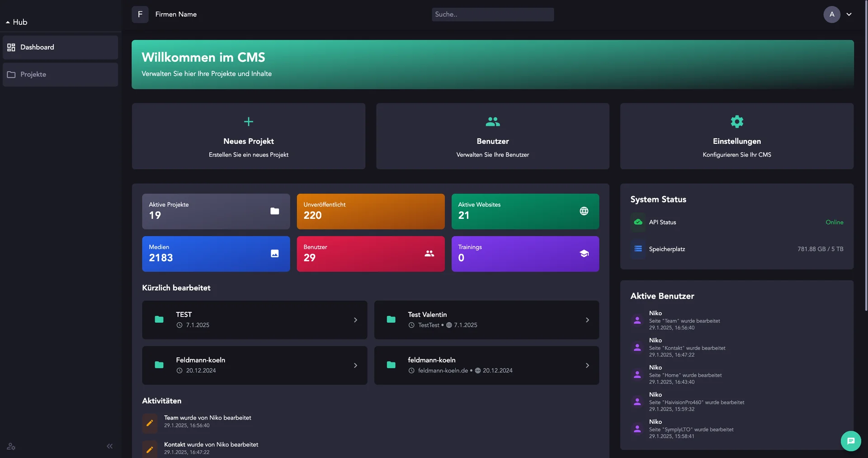Open the Medien 2183 tile
The image size is (868, 458).
pyautogui.click(x=216, y=254)
